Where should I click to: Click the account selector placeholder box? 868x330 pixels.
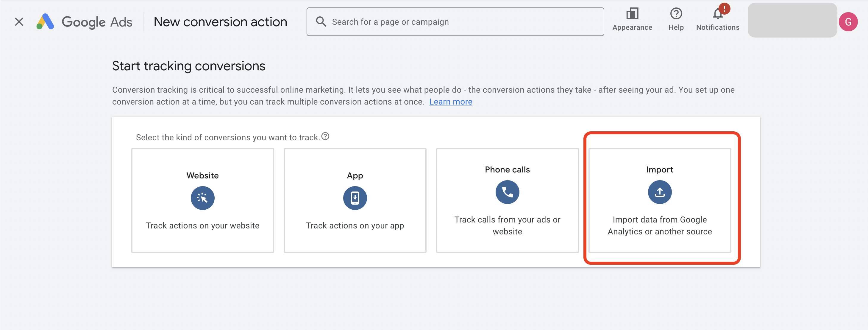click(x=792, y=20)
